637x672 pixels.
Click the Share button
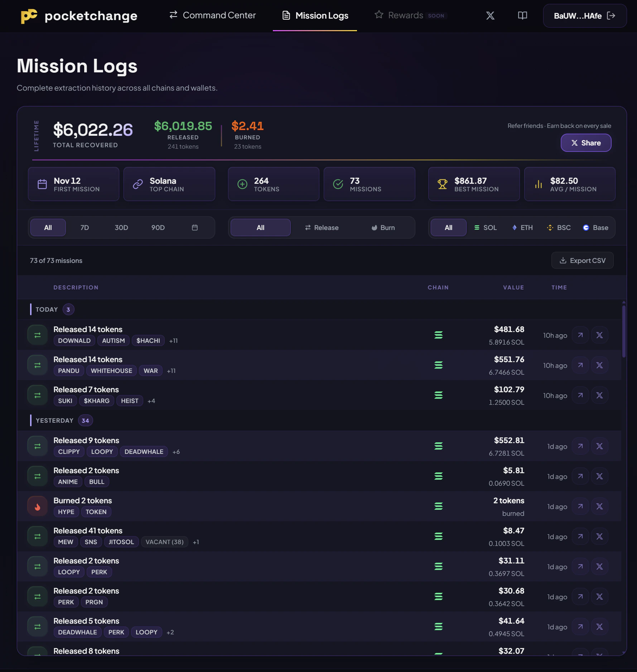pos(586,143)
